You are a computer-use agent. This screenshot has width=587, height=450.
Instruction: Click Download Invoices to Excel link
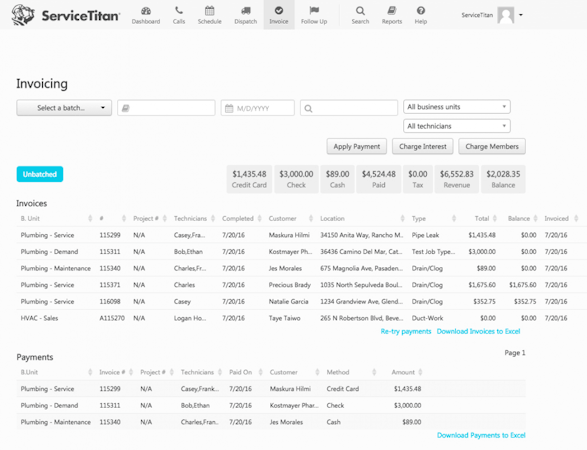[x=478, y=331]
